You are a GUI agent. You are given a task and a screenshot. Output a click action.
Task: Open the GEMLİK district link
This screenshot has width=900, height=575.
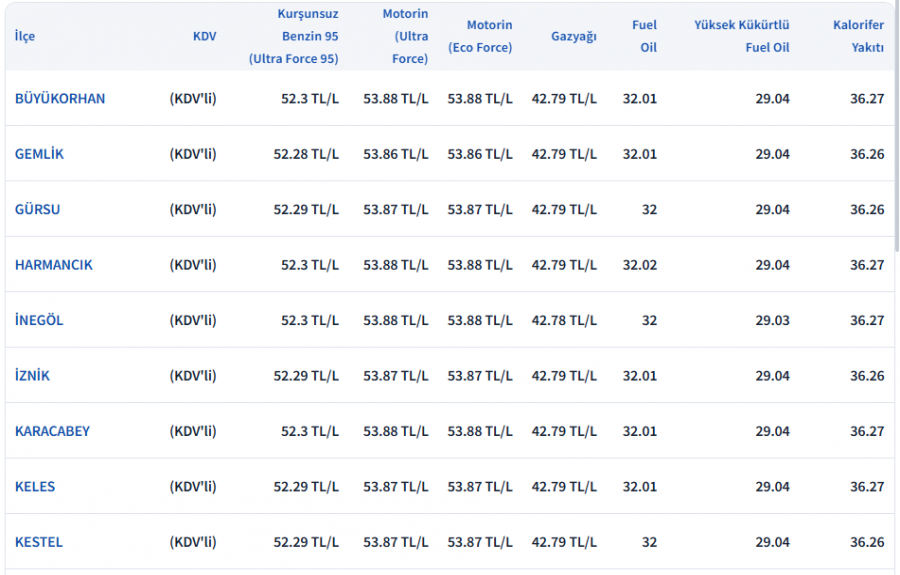(39, 154)
